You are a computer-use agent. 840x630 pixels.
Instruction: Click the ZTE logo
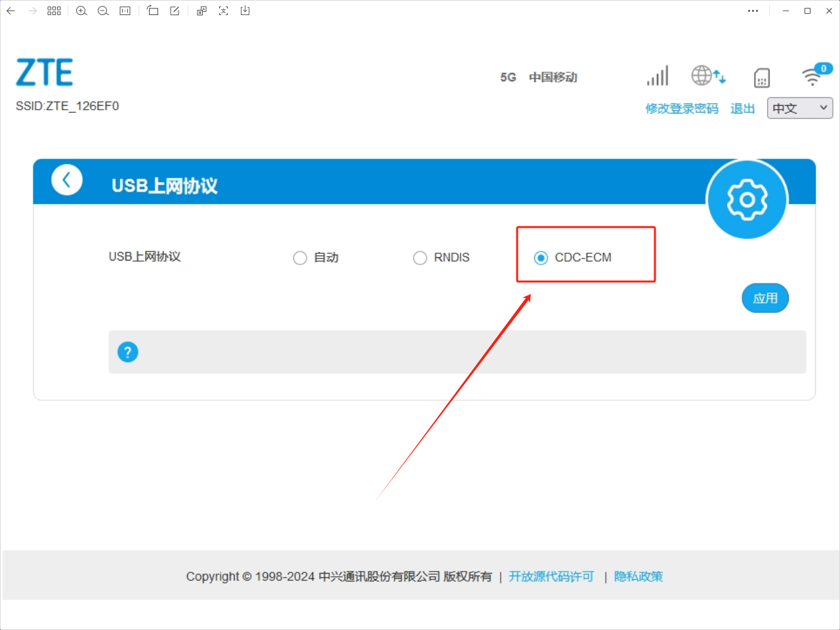(x=44, y=72)
